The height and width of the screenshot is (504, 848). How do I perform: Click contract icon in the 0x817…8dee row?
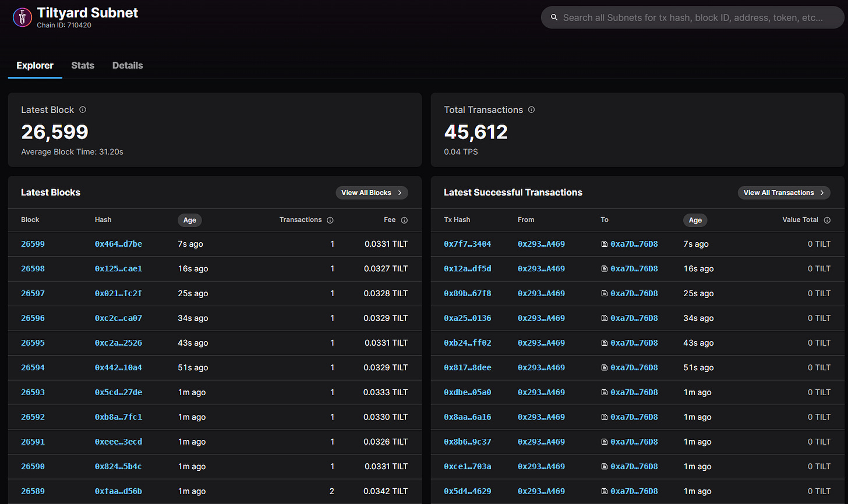coord(605,368)
